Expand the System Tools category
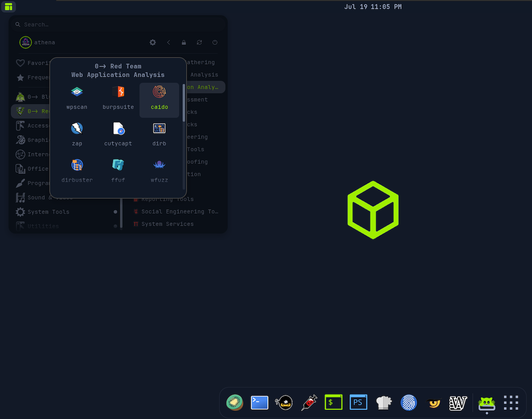This screenshot has width=532, height=419. (x=47, y=212)
